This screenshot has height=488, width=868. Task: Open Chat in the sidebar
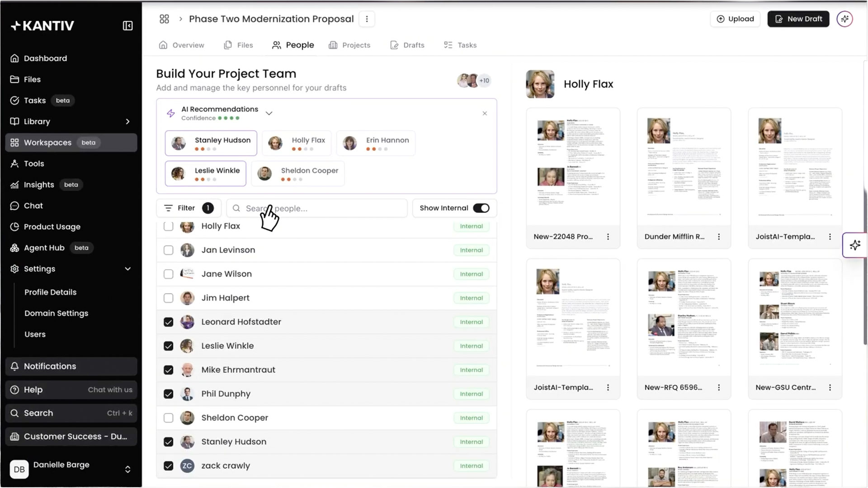71,206
